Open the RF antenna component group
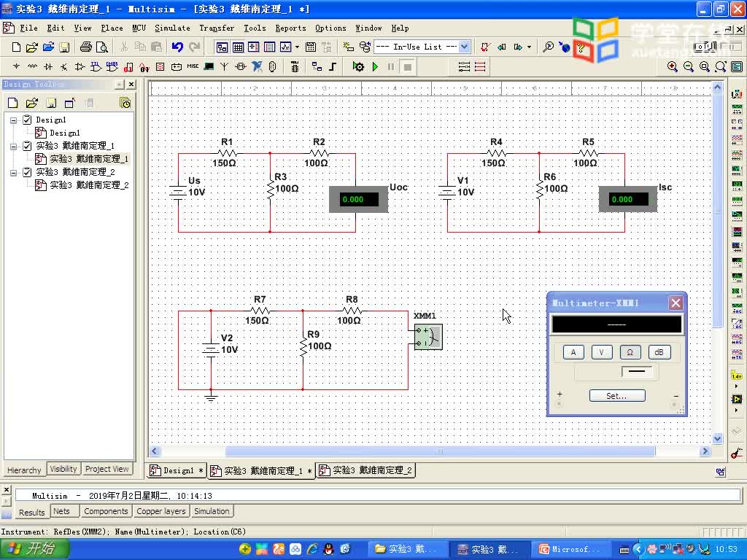747x560 pixels. (225, 66)
